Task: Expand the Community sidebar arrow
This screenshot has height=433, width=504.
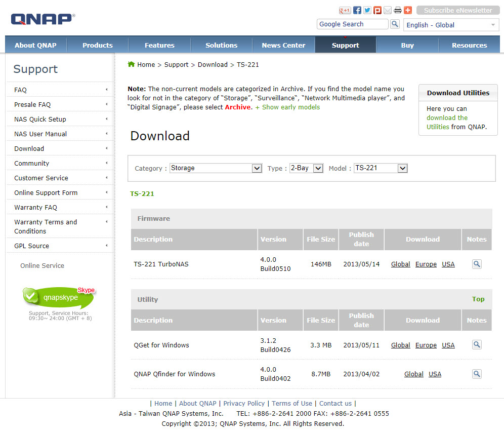Action: pos(106,163)
